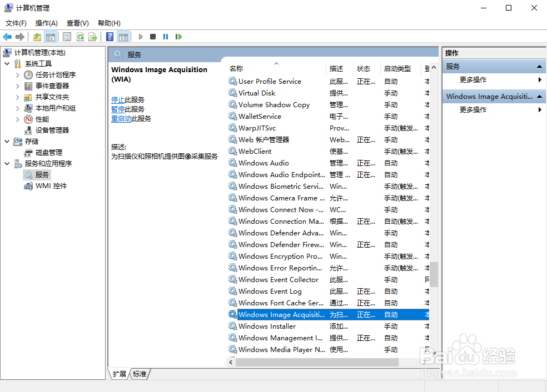Click the Pause service toolbar icon
Screen dimensions: 547x392
(x=166, y=37)
